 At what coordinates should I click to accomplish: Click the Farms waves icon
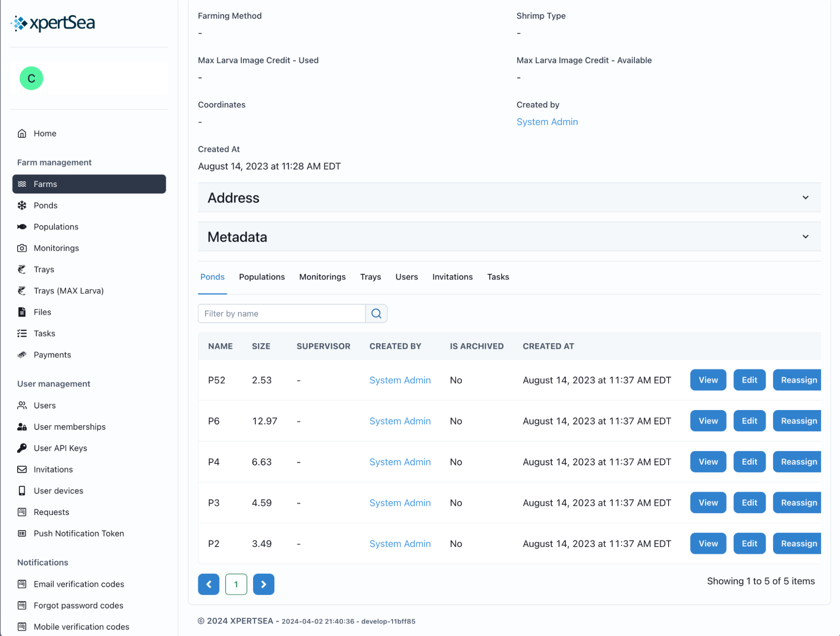pyautogui.click(x=22, y=184)
